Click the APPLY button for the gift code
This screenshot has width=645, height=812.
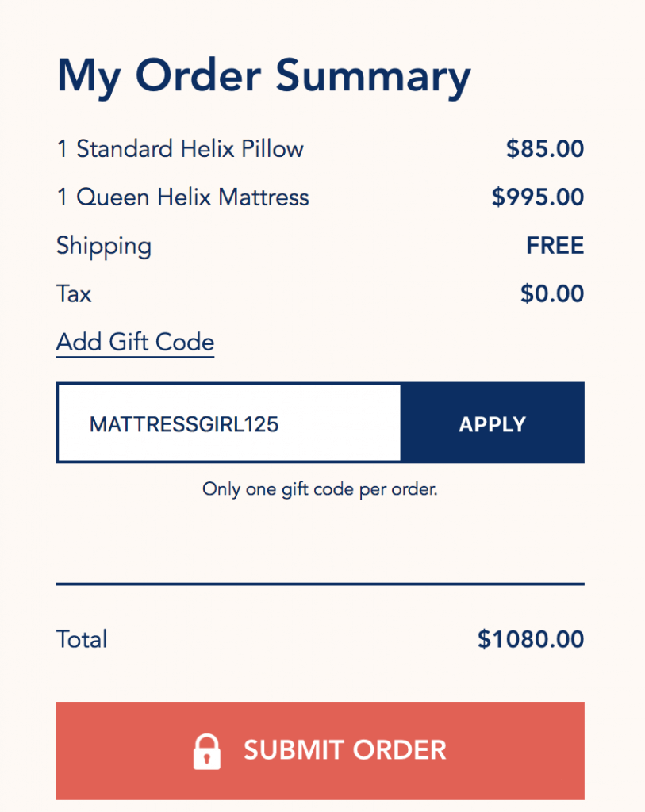tap(492, 423)
